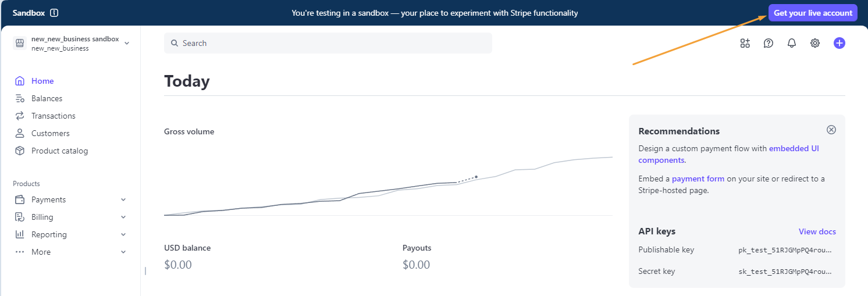Click the new_new_business store icon
Image resolution: width=868 pixels, height=296 pixels.
coord(20,44)
